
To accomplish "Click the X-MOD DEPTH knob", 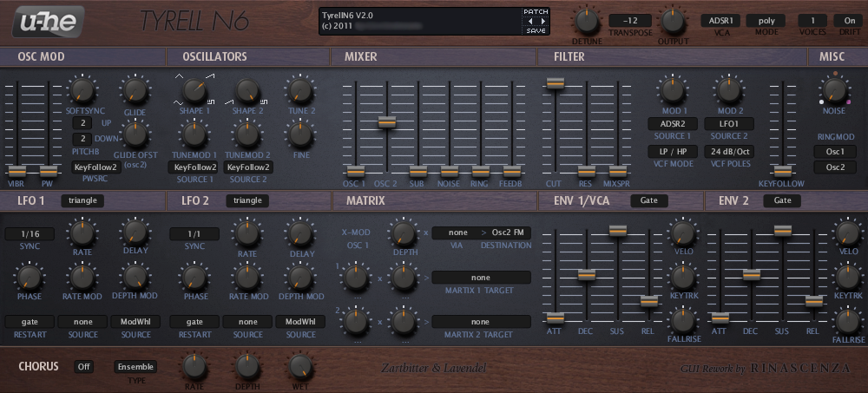I will pyautogui.click(x=404, y=233).
